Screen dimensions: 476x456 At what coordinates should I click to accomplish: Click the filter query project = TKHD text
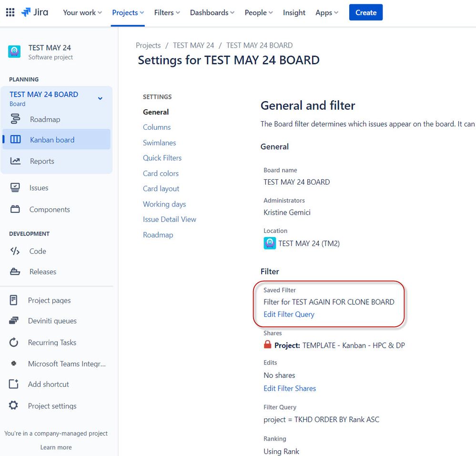(321, 419)
